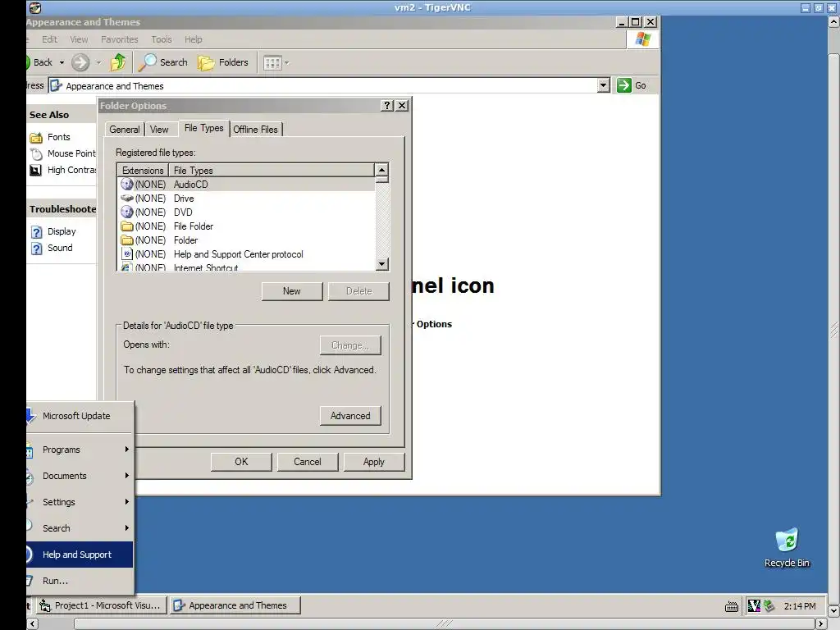Click the keyboard icon in system tray
The height and width of the screenshot is (630, 840).
point(731,606)
